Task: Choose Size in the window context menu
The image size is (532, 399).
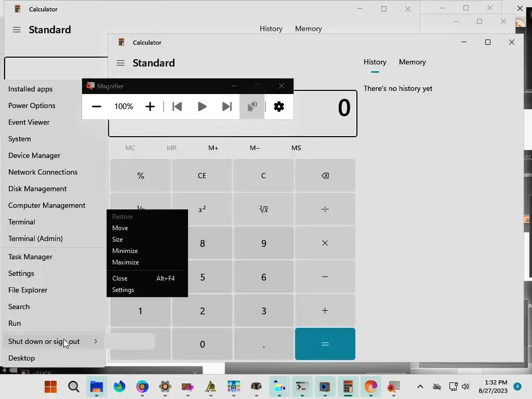Action: point(147,240)
